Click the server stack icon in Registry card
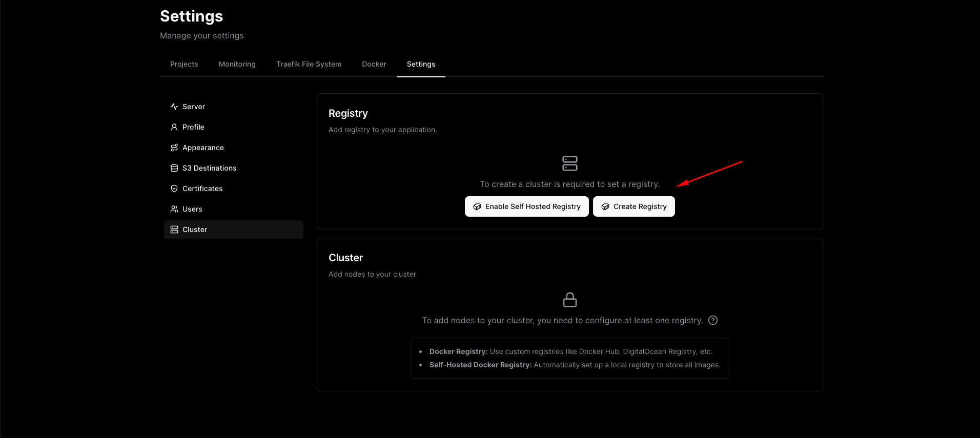The image size is (980, 438). [x=570, y=163]
